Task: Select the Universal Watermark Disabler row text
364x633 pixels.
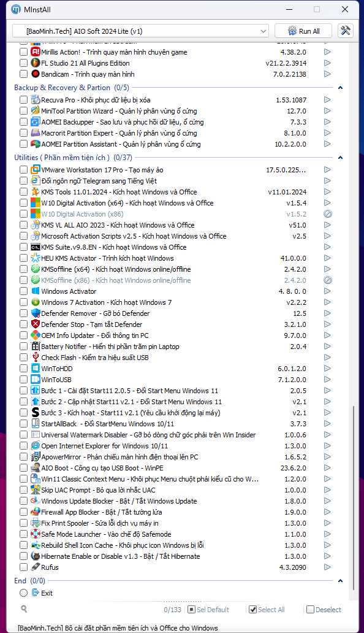Action: coord(148,435)
